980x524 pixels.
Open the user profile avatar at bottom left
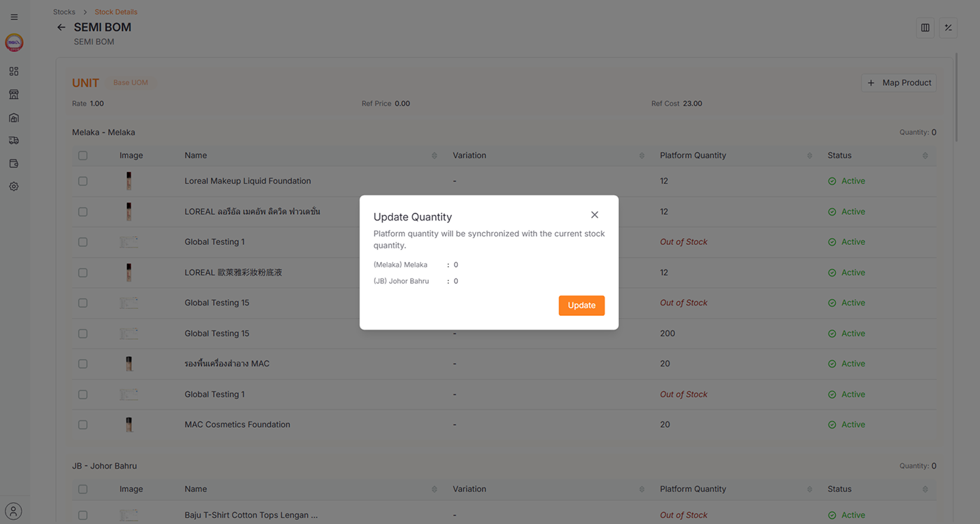pos(14,510)
